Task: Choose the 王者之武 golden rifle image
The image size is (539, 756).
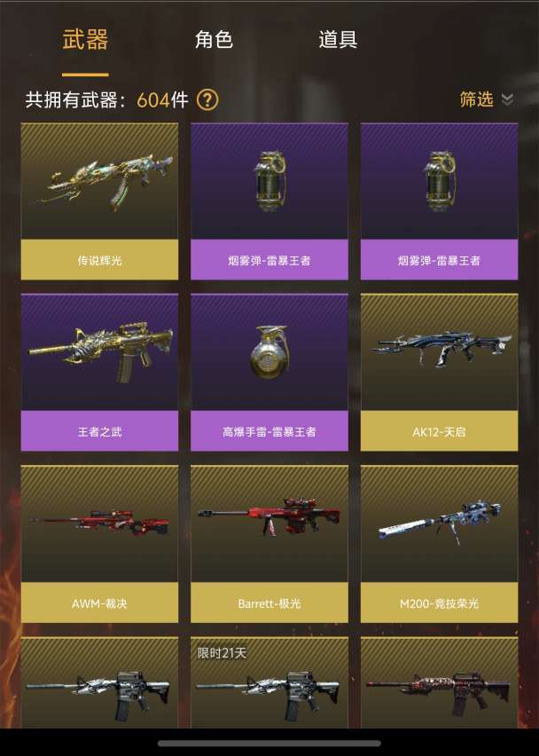Action: pos(99,352)
